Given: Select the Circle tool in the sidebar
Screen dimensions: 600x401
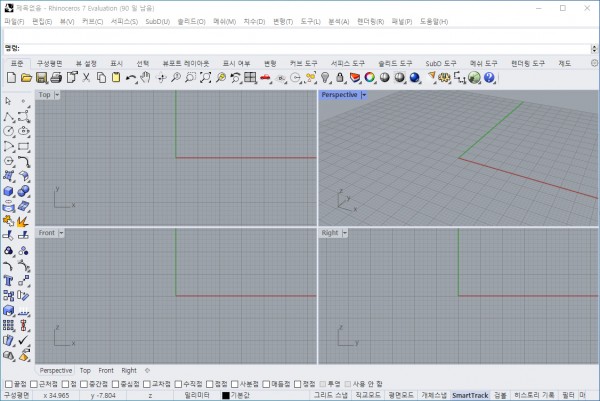Looking at the screenshot, I should tap(9, 131).
